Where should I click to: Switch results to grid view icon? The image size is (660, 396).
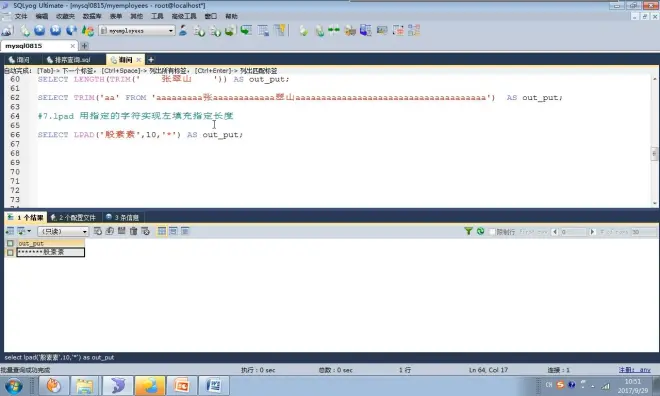tap(162, 231)
